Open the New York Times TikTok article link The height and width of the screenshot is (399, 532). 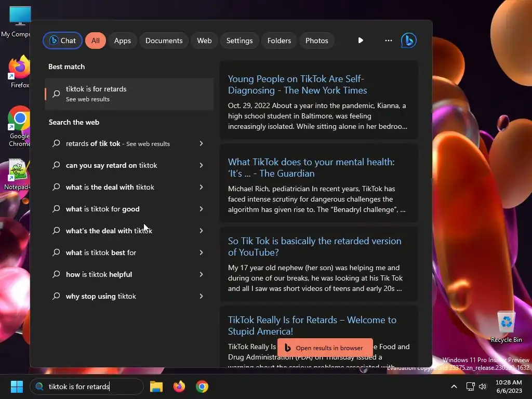click(297, 85)
